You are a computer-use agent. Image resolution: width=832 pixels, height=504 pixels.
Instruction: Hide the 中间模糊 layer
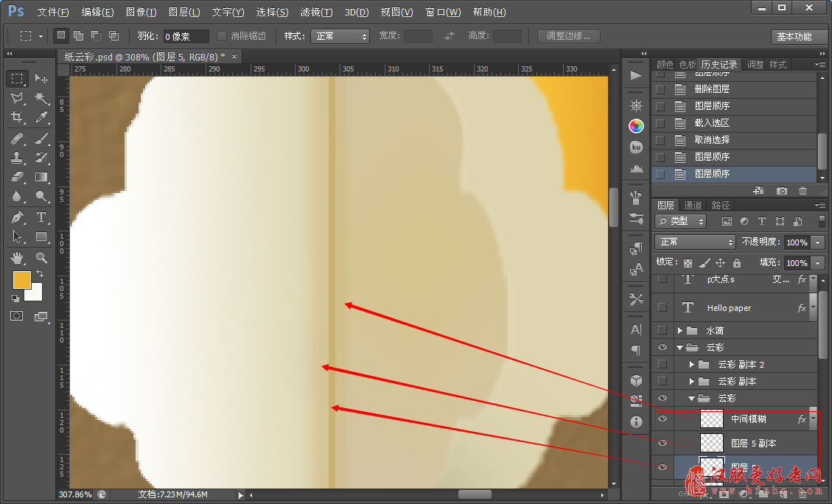663,419
